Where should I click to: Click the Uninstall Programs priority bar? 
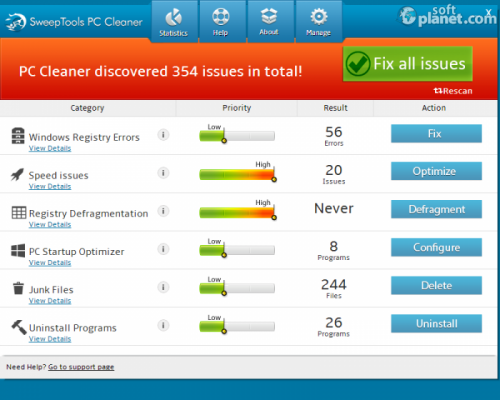click(237, 326)
